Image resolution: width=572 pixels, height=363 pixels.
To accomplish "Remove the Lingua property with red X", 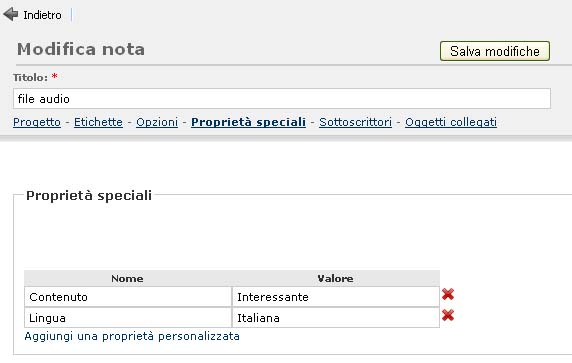I will point(448,315).
